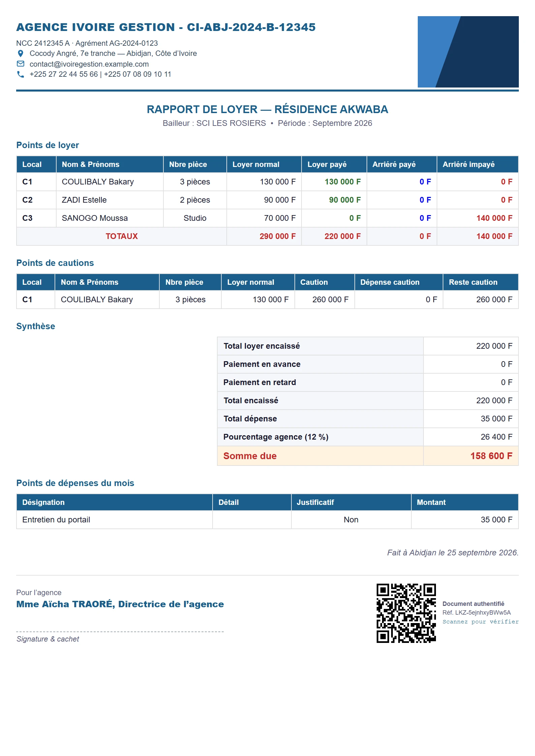Viewport: 535px width, 756px height.
Task: Open the contact@ivoiregestion.example.com email address
Action: pyautogui.click(x=89, y=64)
